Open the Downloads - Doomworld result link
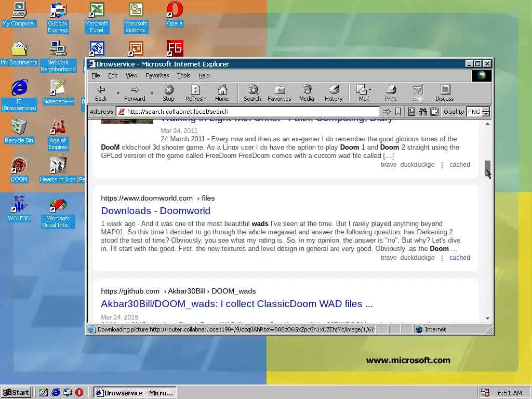532x399 pixels. pos(155,211)
